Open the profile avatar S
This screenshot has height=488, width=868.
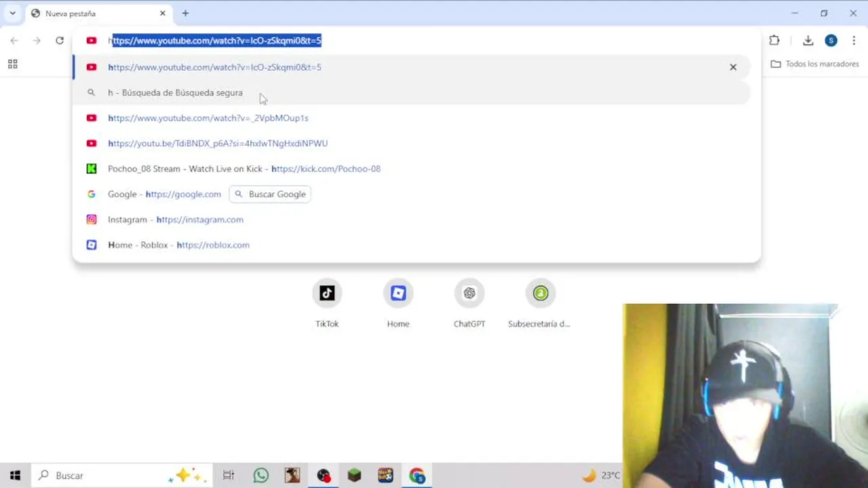[x=831, y=41]
